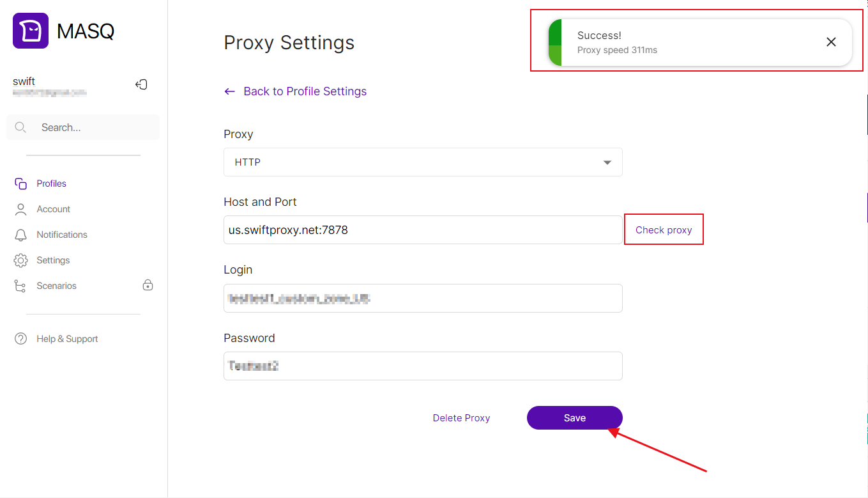Click the Profiles copy icon

click(x=20, y=183)
